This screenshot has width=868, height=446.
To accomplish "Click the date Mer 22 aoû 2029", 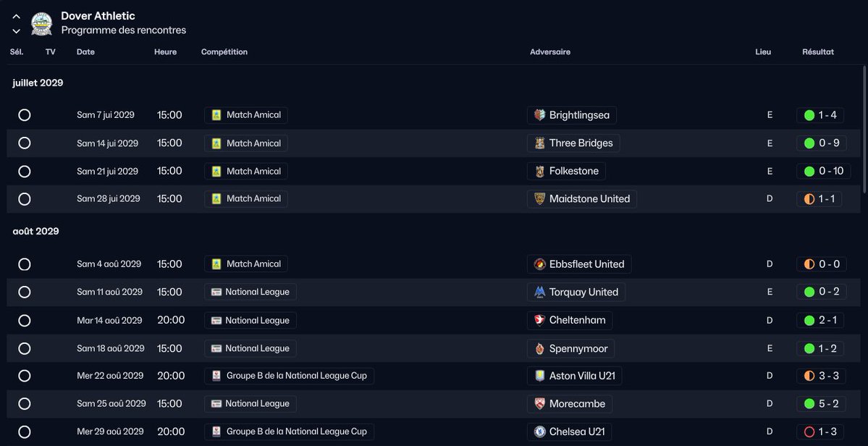I will 110,376.
